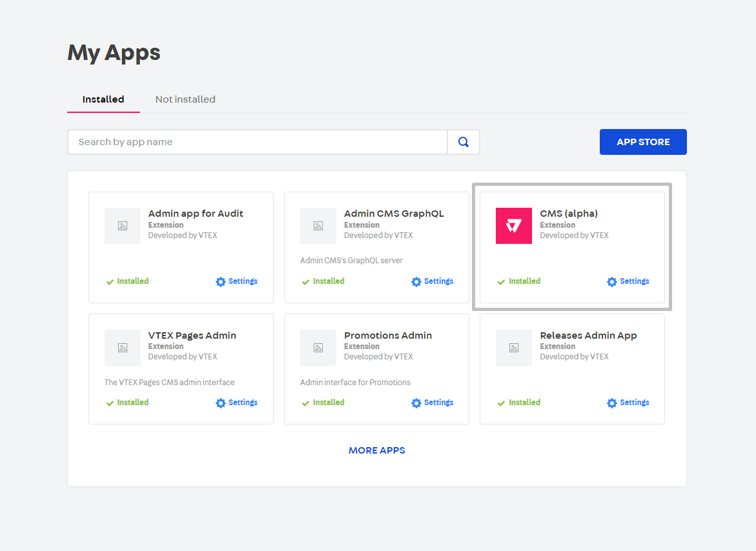Click green checkmark in CMS (alpha) card
756x551 pixels.
502,282
